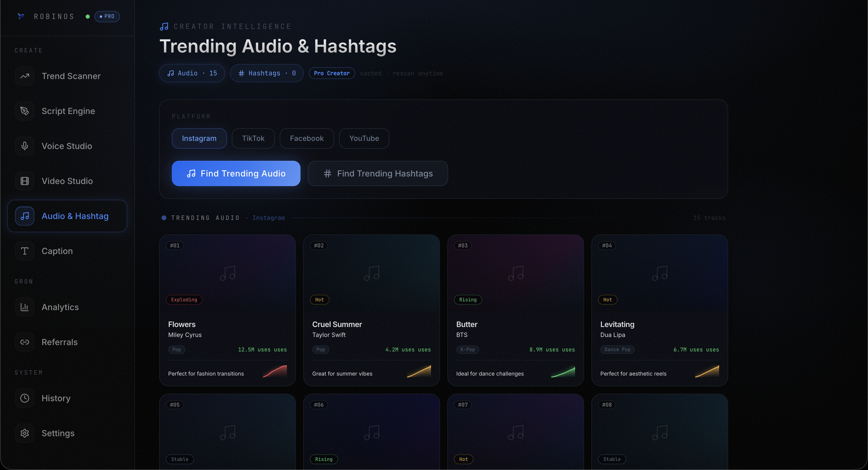Click the Rising tag on card #06
868x470 pixels.
click(x=324, y=459)
